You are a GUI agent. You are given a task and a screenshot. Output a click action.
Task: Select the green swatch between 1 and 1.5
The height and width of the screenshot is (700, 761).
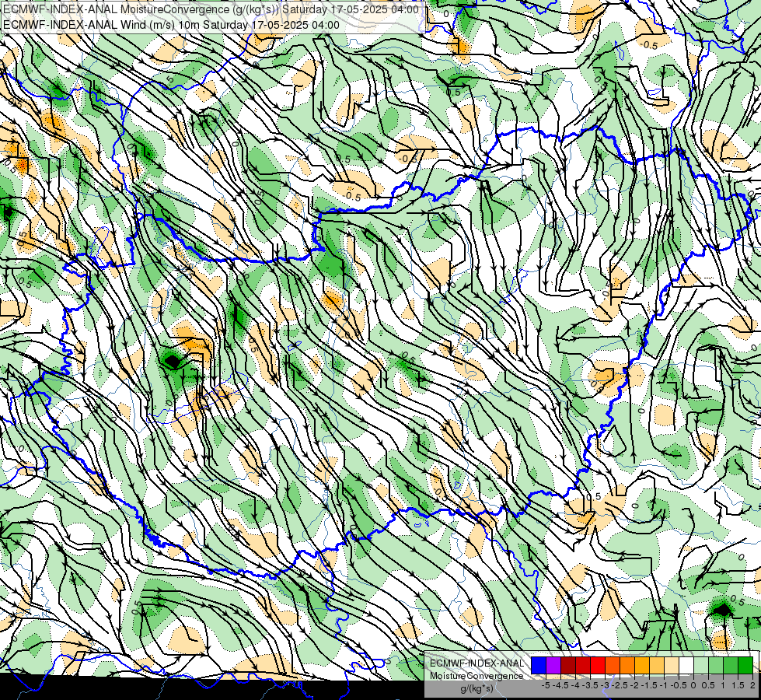[x=731, y=666]
